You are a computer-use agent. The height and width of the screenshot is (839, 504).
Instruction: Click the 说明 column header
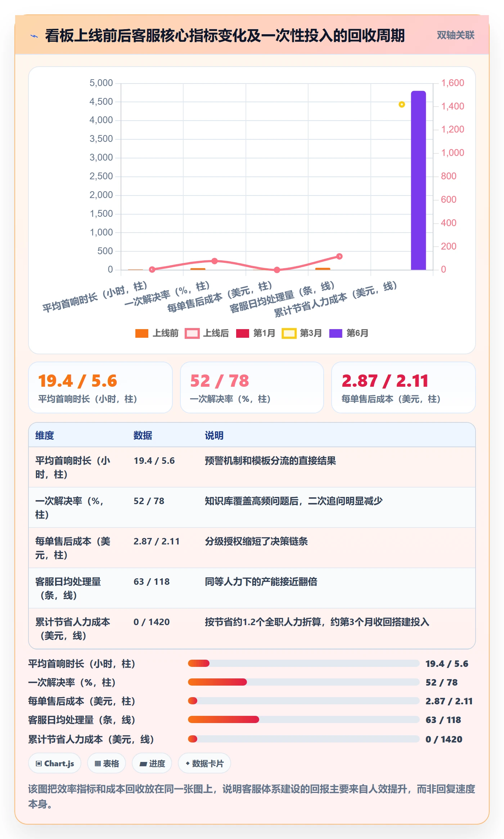coord(214,435)
